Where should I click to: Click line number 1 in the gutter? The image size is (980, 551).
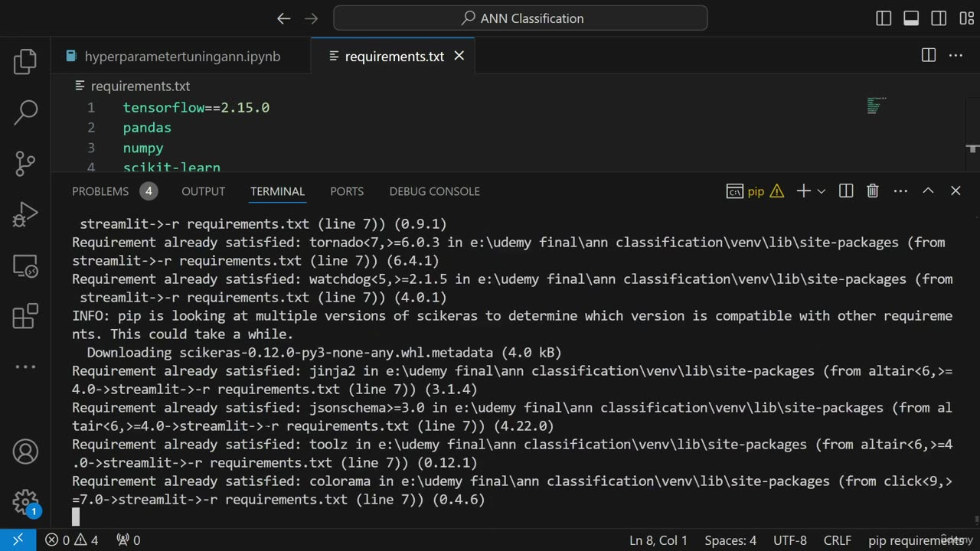point(91,108)
